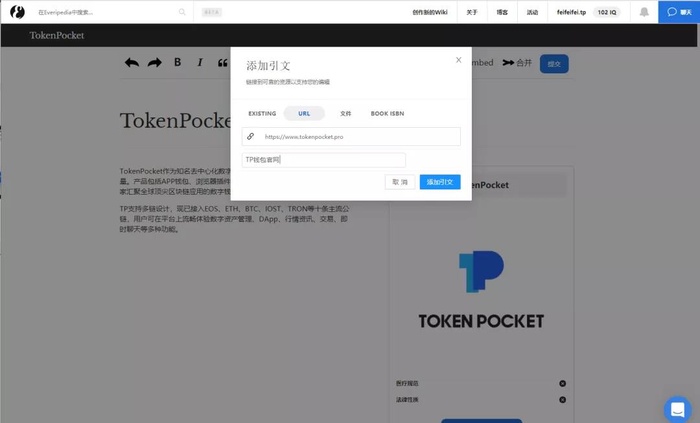Screen dimensions: 700x423
Task: Click the TokenPocket page title in black bar
Action: point(57,35)
